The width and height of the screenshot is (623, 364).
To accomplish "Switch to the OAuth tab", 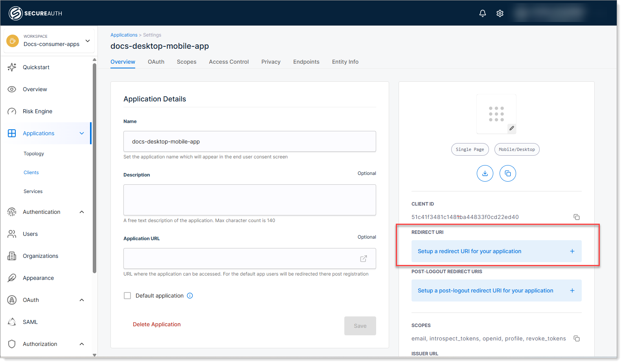I will click(156, 62).
